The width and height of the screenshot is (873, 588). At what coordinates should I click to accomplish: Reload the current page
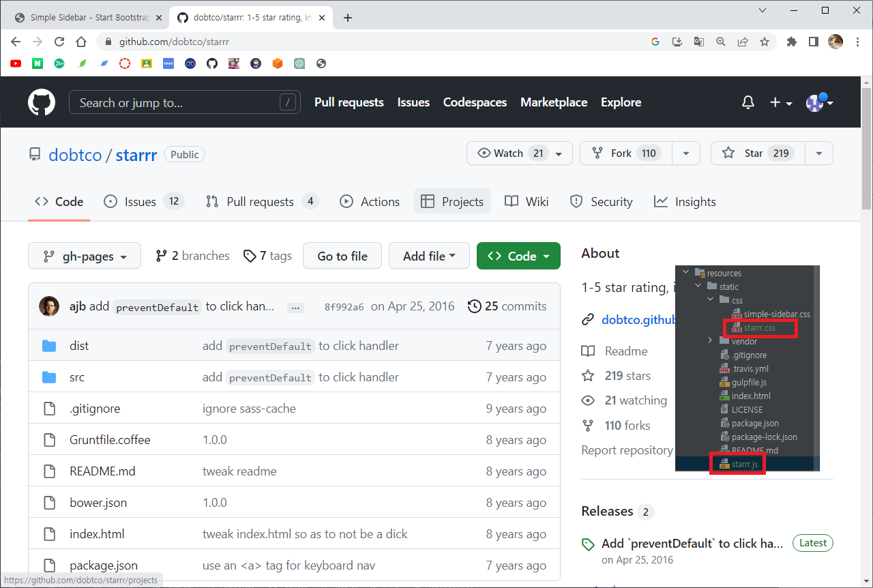click(59, 42)
